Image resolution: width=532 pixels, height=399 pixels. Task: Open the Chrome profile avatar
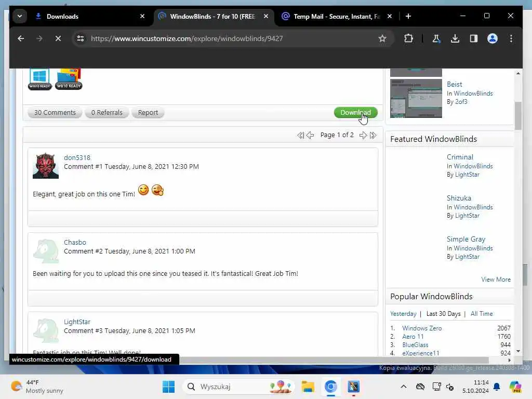point(493,38)
